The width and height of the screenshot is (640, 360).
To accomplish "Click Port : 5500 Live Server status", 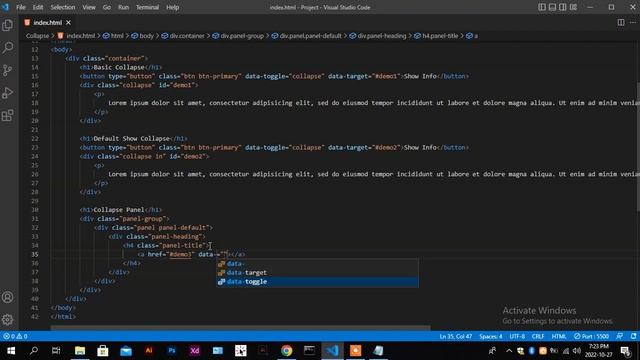I will pyautogui.click(x=591, y=336).
